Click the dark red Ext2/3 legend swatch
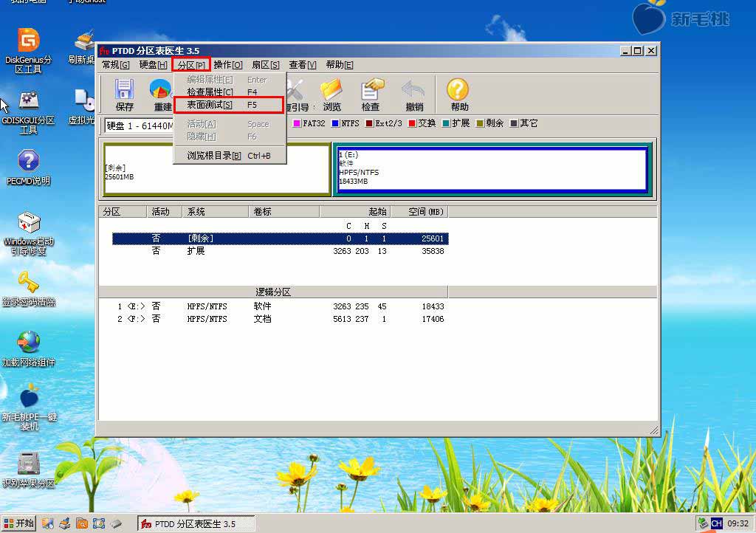Image resolution: width=756 pixels, height=533 pixels. point(369,123)
